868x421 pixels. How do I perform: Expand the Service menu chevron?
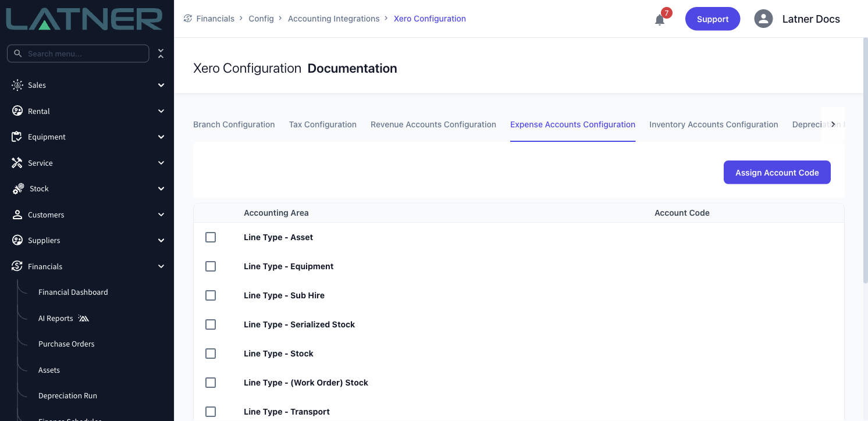pyautogui.click(x=161, y=163)
